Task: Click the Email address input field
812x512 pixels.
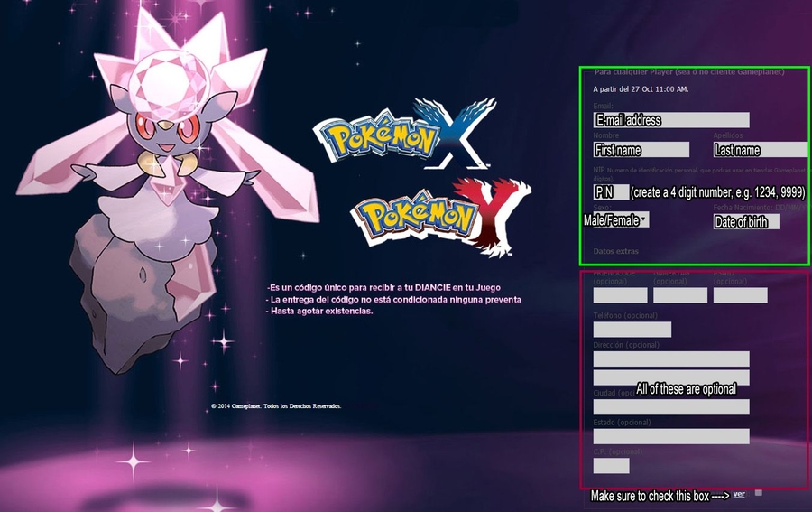Action: (x=671, y=120)
